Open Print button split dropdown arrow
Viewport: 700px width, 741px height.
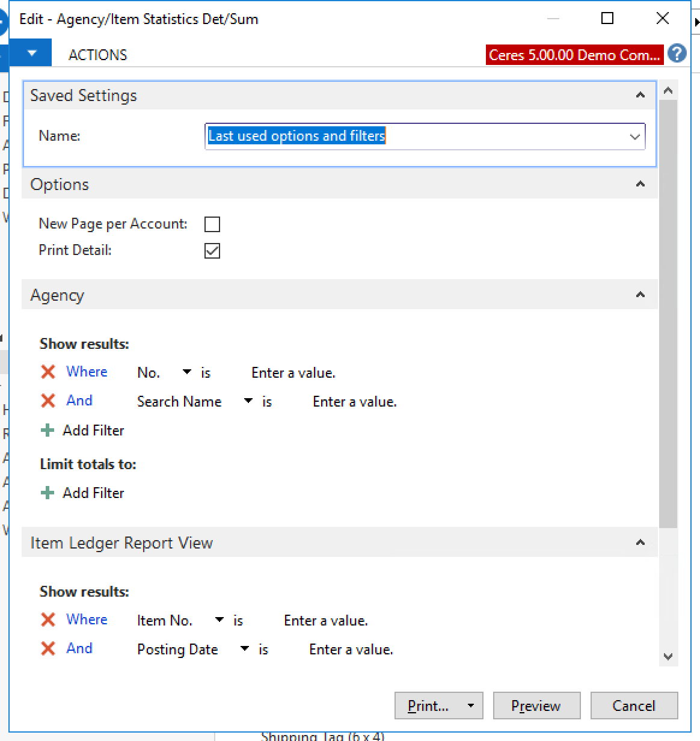[471, 706]
